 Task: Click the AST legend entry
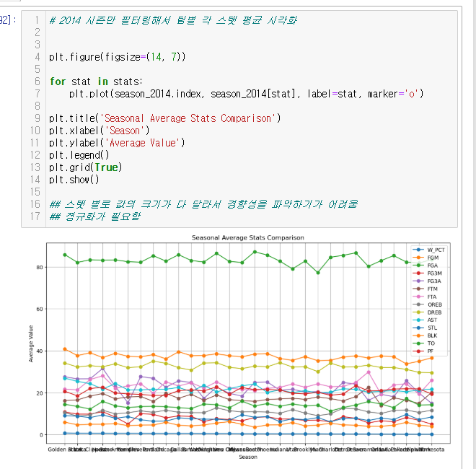click(425, 320)
